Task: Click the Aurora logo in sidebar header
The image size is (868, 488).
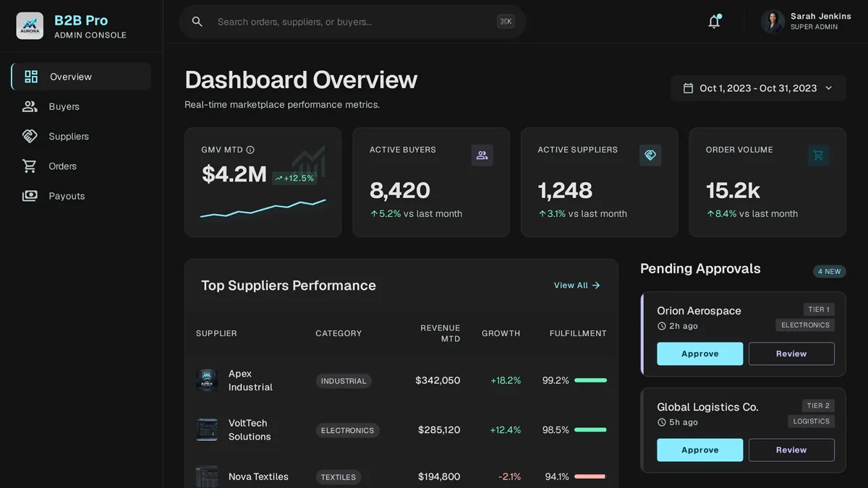Action: tap(30, 26)
